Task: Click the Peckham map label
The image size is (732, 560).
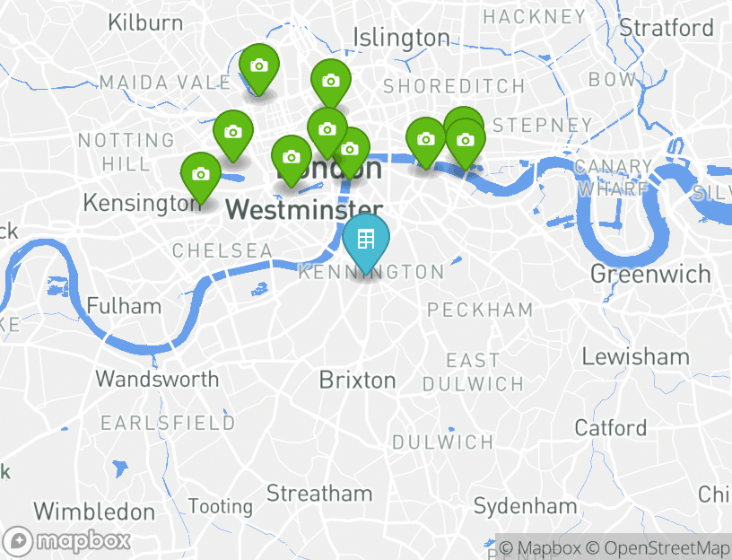Action: [x=480, y=311]
